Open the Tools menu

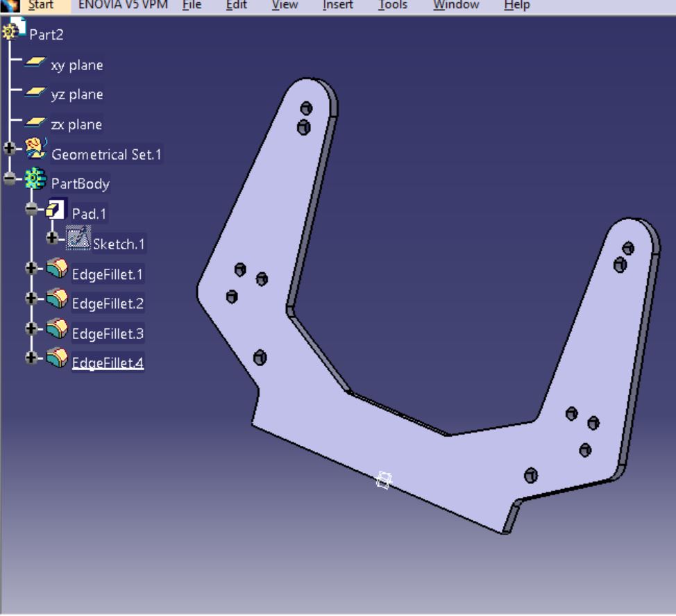coord(393,5)
